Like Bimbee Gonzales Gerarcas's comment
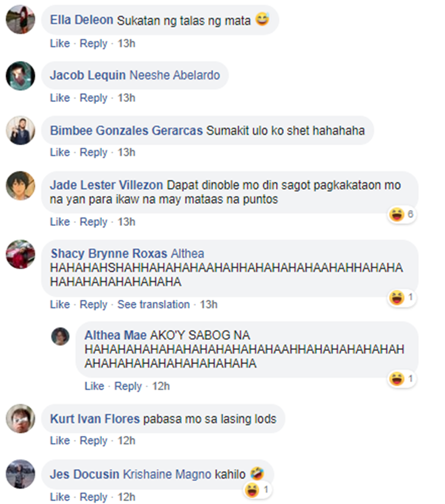The image size is (445, 504). pos(60,152)
